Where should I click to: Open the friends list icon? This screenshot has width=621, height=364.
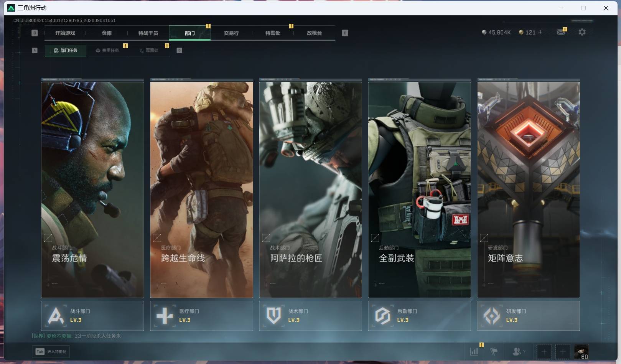(517, 351)
